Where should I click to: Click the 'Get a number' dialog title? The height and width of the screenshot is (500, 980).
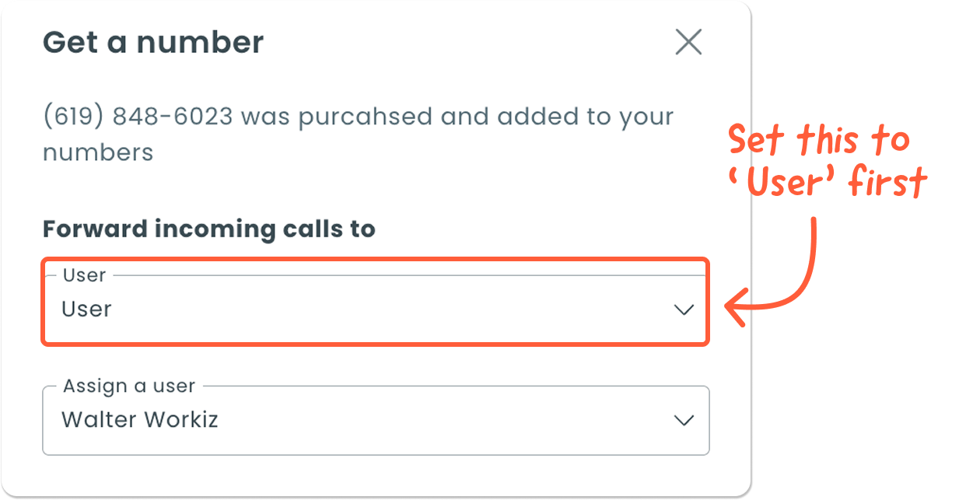click(x=153, y=42)
